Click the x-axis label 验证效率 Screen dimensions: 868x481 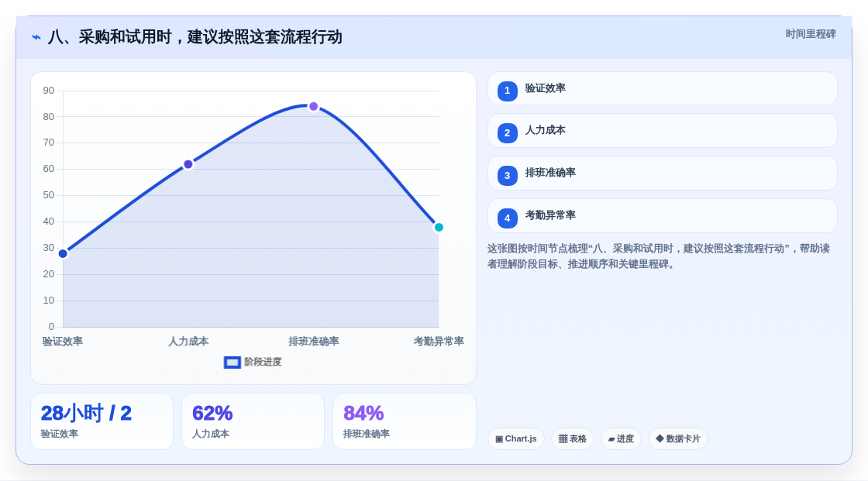pyautogui.click(x=63, y=342)
